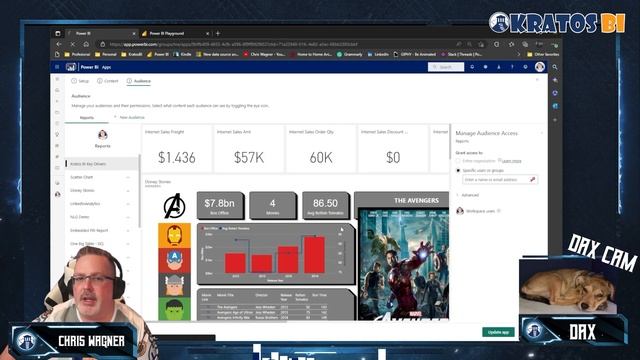Click the tallest red bar in chart
The image size is (640, 360).
point(314,255)
